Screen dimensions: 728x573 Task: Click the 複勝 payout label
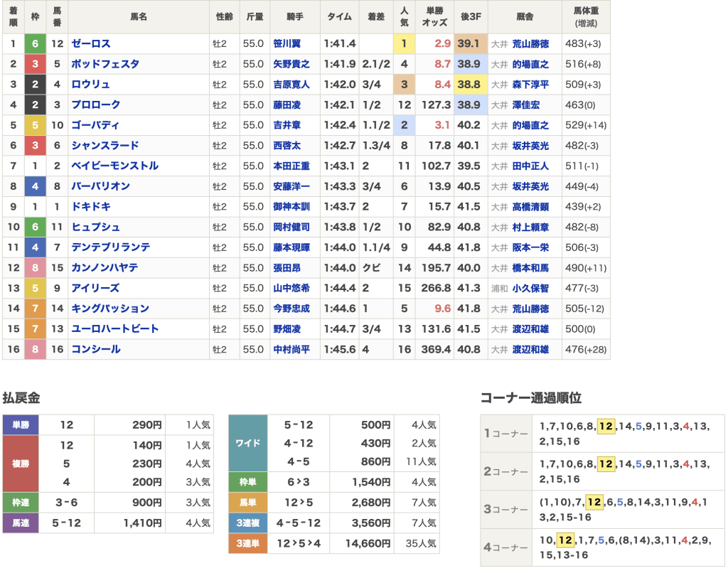[21, 464]
